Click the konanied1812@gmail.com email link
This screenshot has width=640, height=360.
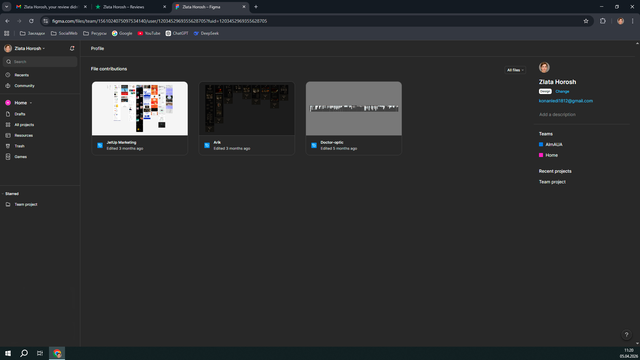coord(566,101)
